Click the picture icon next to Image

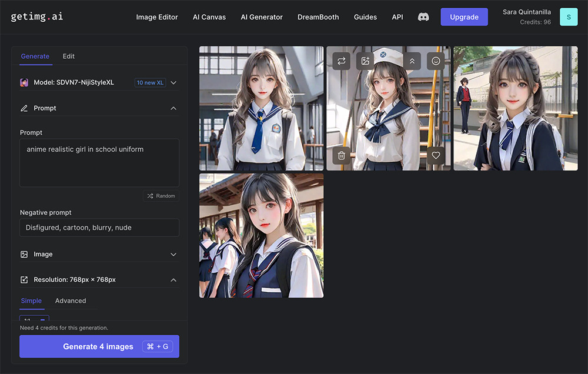24,255
